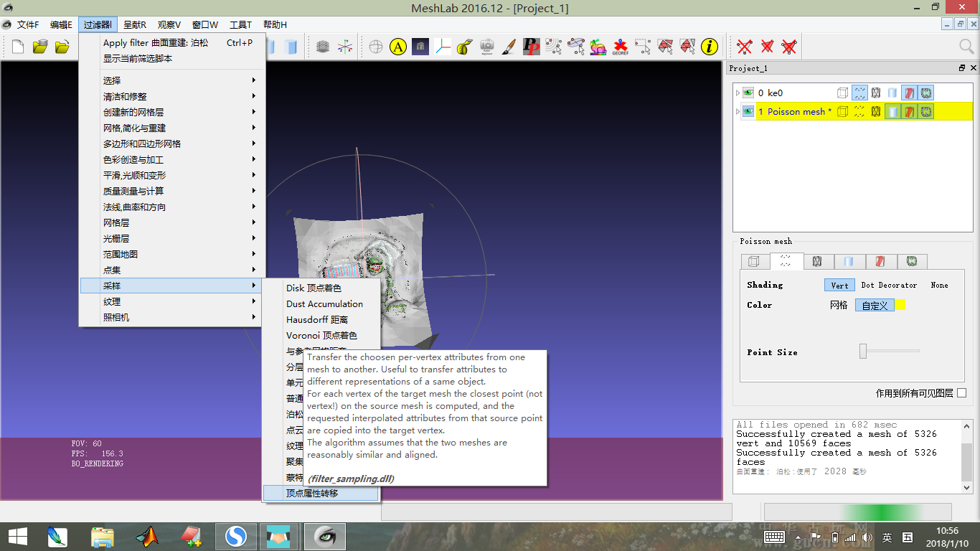Click the yellow A annotation icon

[x=398, y=47]
